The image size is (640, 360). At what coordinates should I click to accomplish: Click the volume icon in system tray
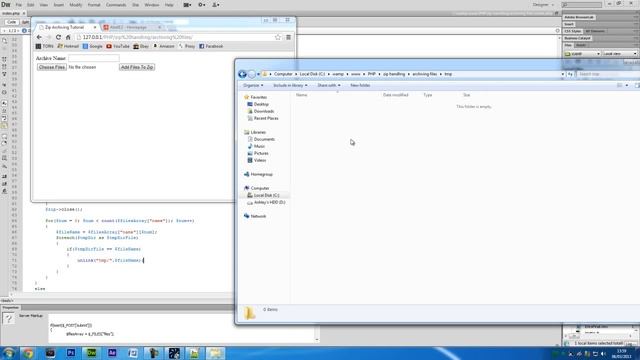tap(603, 354)
